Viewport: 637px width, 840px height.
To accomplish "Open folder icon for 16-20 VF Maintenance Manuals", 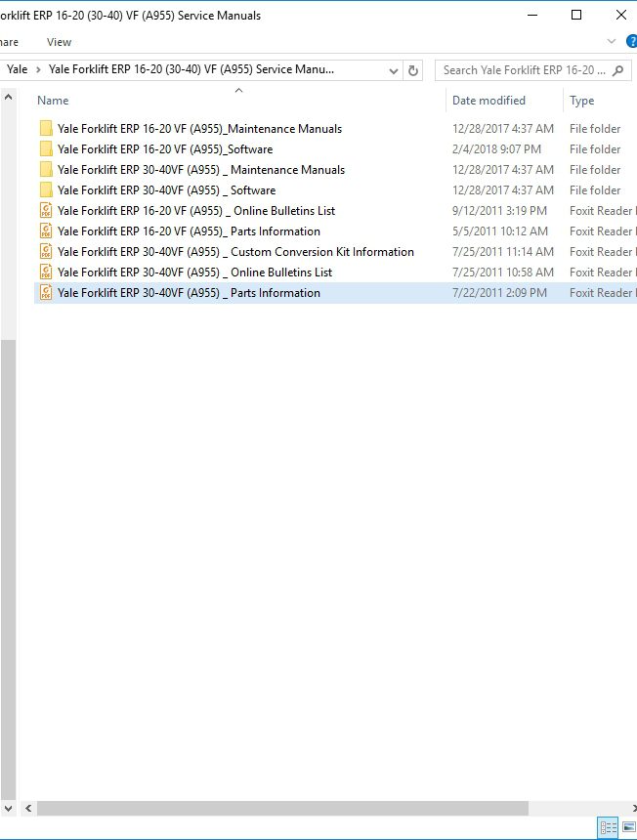I will [x=46, y=129].
